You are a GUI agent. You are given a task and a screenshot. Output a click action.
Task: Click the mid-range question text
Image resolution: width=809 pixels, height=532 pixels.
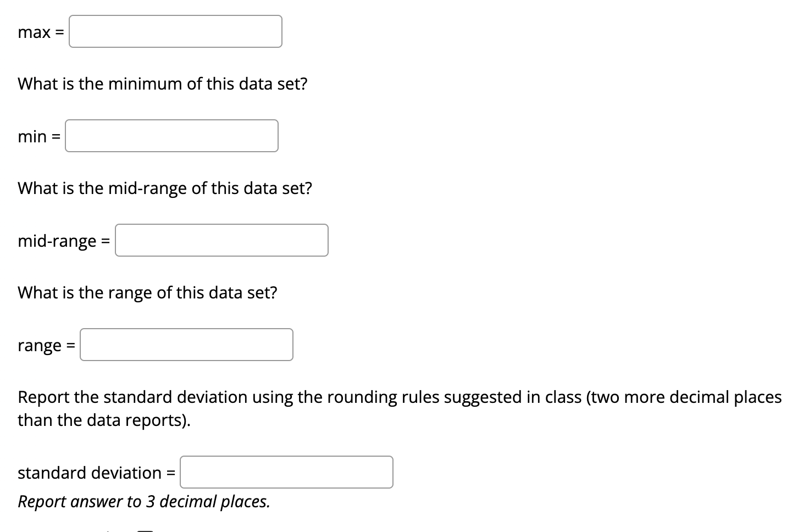tap(164, 188)
